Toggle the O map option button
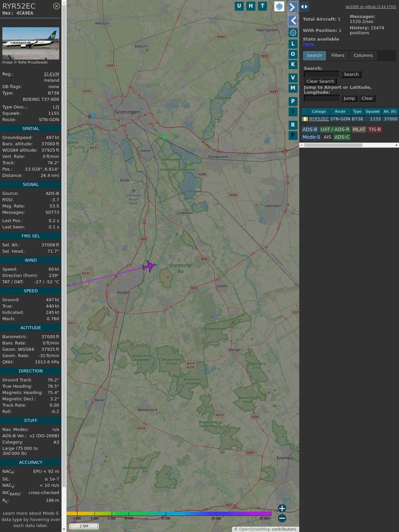399x532 pixels. [x=293, y=54]
